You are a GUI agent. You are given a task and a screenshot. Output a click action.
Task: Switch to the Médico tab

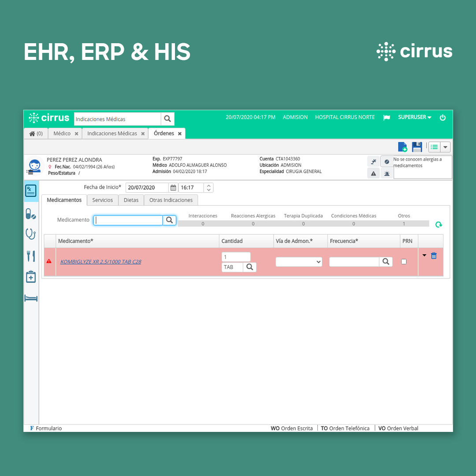[x=62, y=134]
